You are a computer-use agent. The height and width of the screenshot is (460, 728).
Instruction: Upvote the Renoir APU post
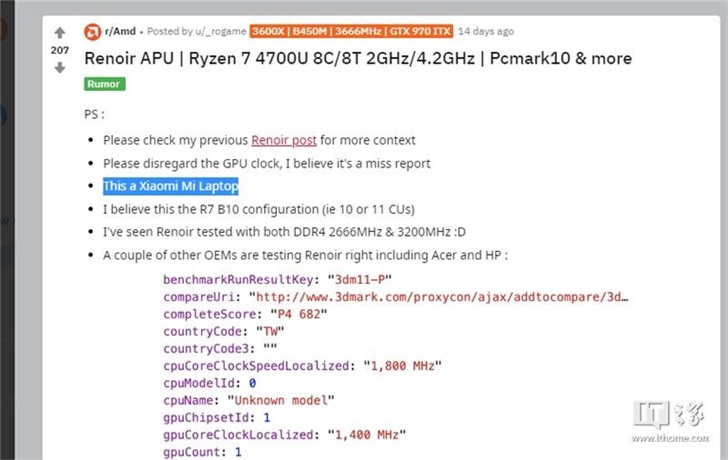pos(60,33)
